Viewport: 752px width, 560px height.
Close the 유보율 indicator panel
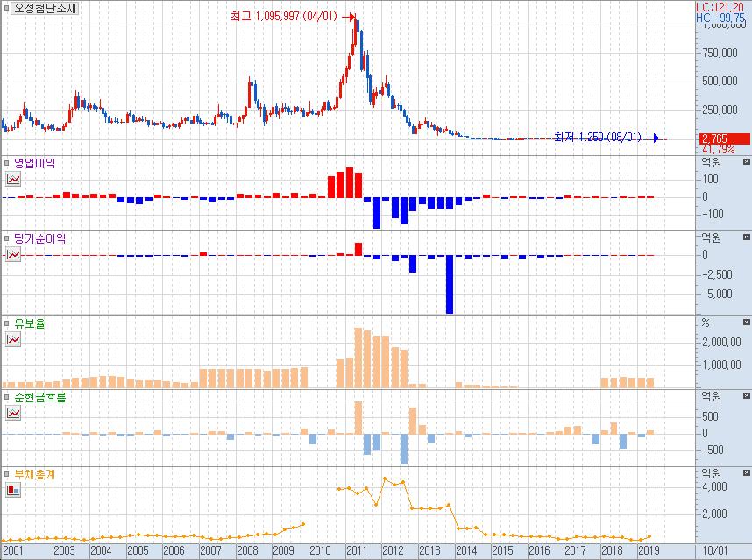(x=746, y=323)
